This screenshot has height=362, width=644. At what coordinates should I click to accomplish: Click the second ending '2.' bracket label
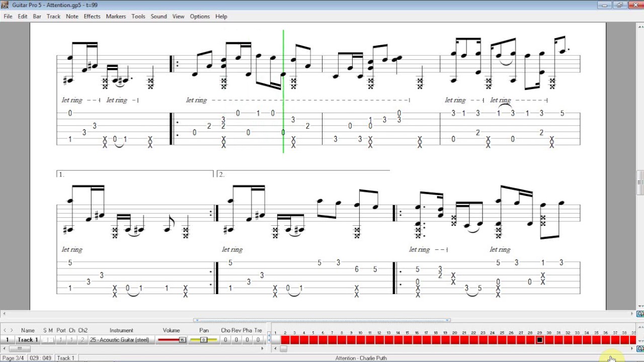221,174
